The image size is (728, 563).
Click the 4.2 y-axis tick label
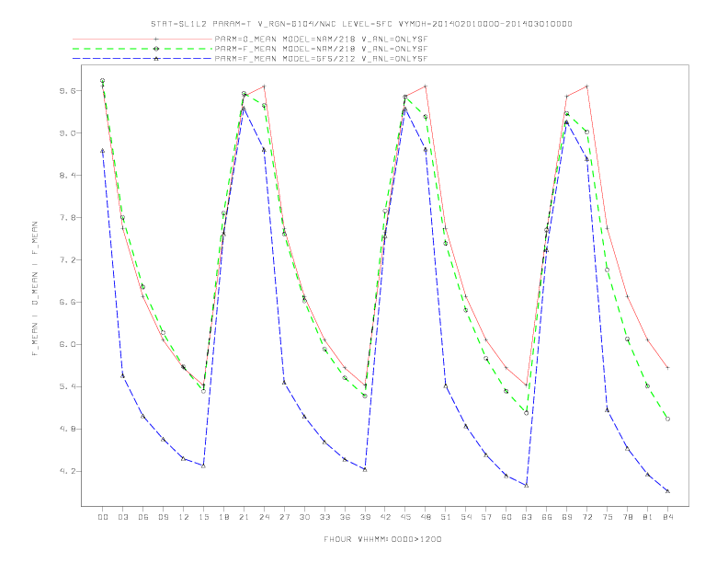tap(67, 471)
